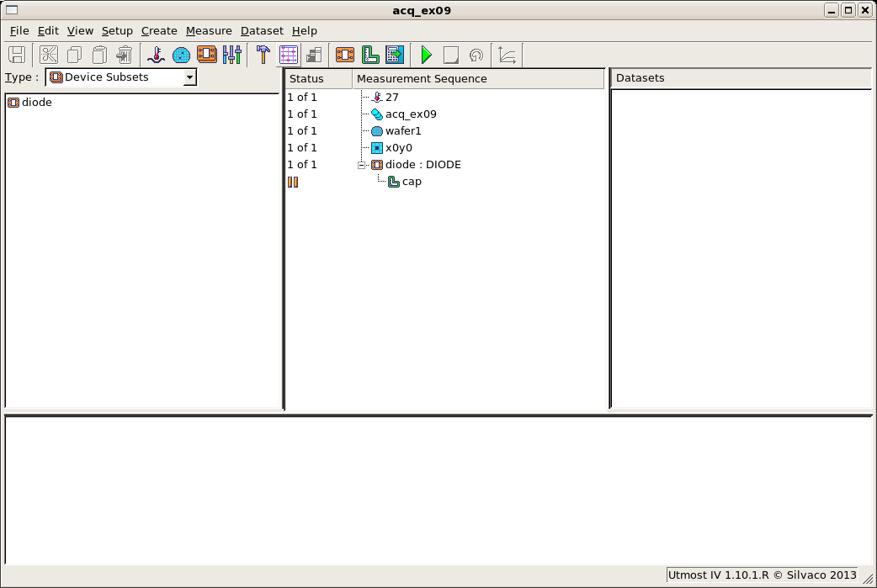Click the pause status icon beside cap

coord(293,182)
